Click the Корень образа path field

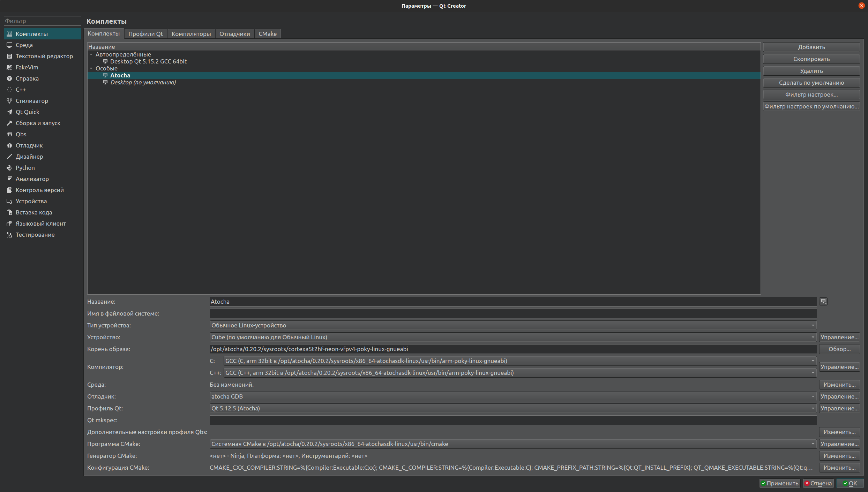pos(513,349)
